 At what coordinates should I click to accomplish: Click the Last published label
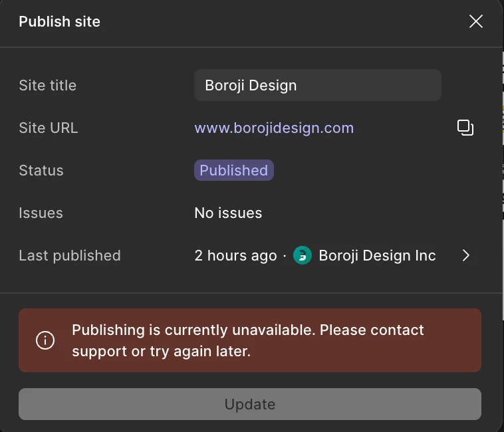click(70, 256)
